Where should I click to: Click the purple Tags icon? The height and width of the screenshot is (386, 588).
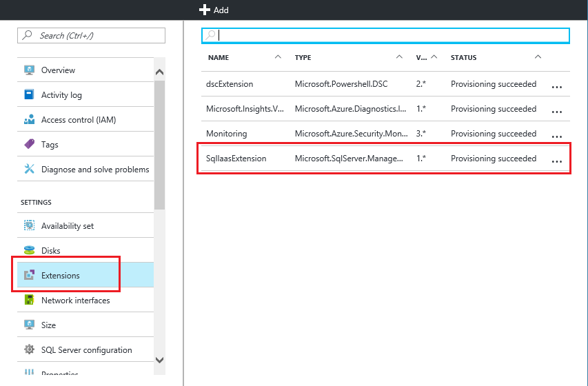pyautogui.click(x=29, y=144)
